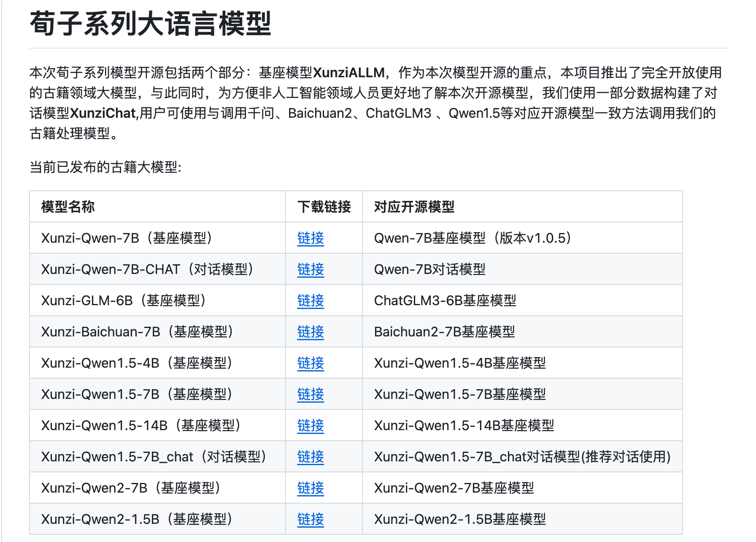Open the Xunzi-Qwen1.5-14B download link
Image resolution: width=756 pixels, height=542 pixels.
(x=310, y=425)
